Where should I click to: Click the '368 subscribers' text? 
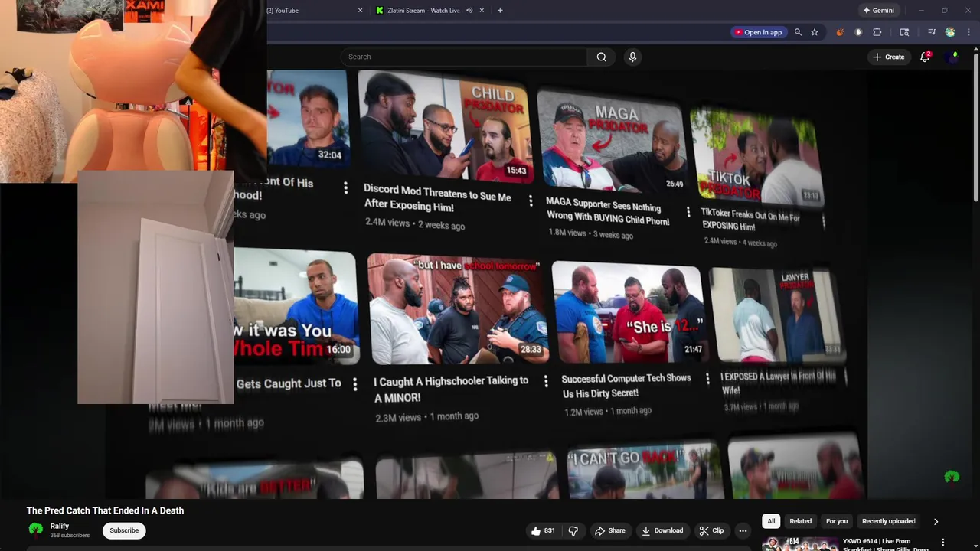pos(70,535)
